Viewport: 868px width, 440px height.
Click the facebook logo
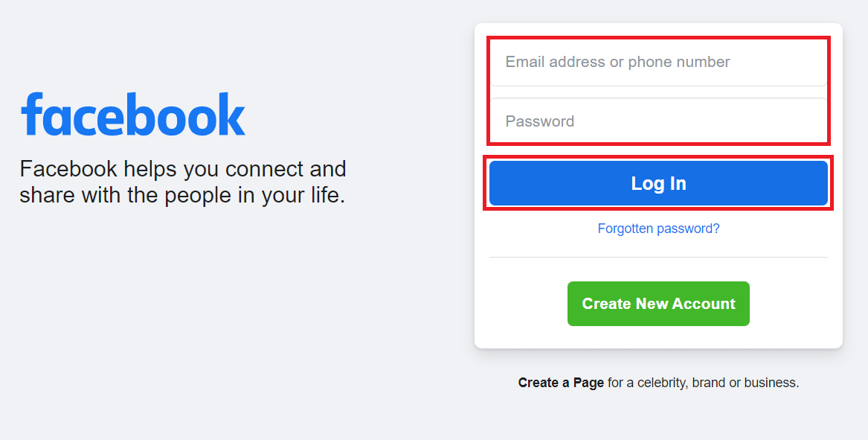[x=133, y=115]
